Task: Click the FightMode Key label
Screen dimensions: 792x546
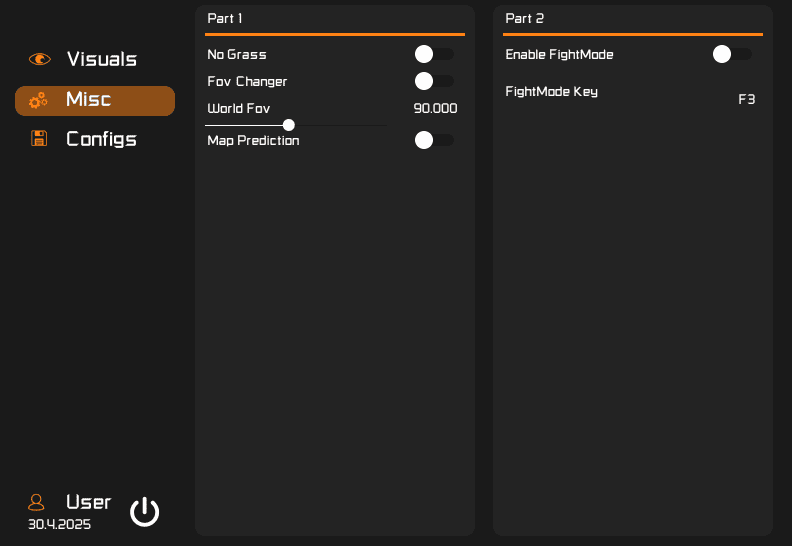Action: pyautogui.click(x=551, y=91)
